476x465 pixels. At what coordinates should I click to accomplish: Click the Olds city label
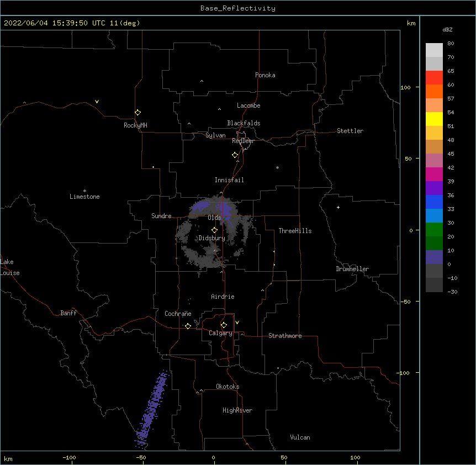pos(214,218)
